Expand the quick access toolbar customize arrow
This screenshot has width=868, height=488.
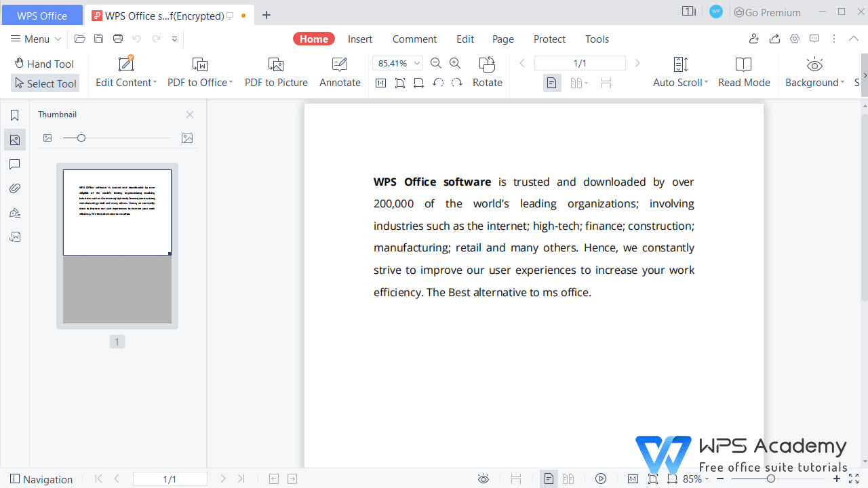[x=174, y=39]
